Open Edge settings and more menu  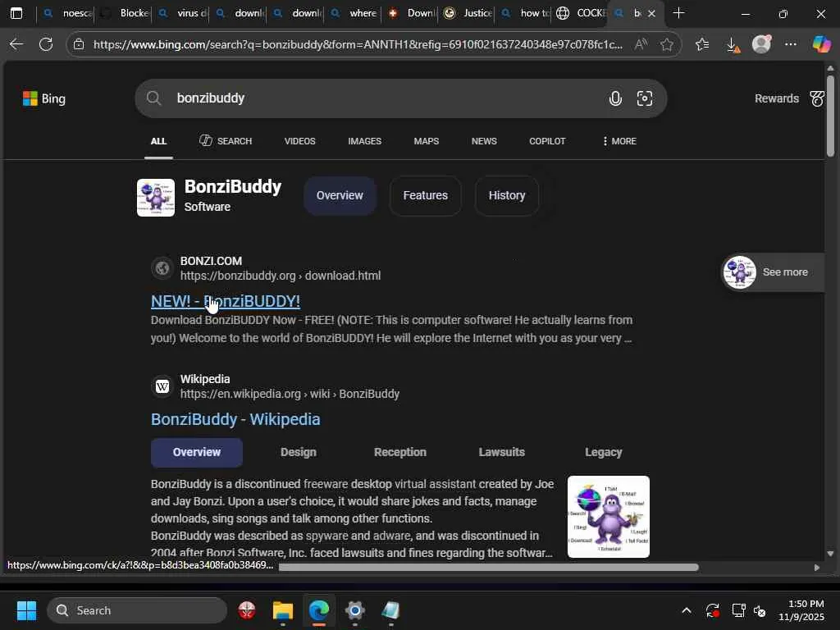[x=791, y=44]
